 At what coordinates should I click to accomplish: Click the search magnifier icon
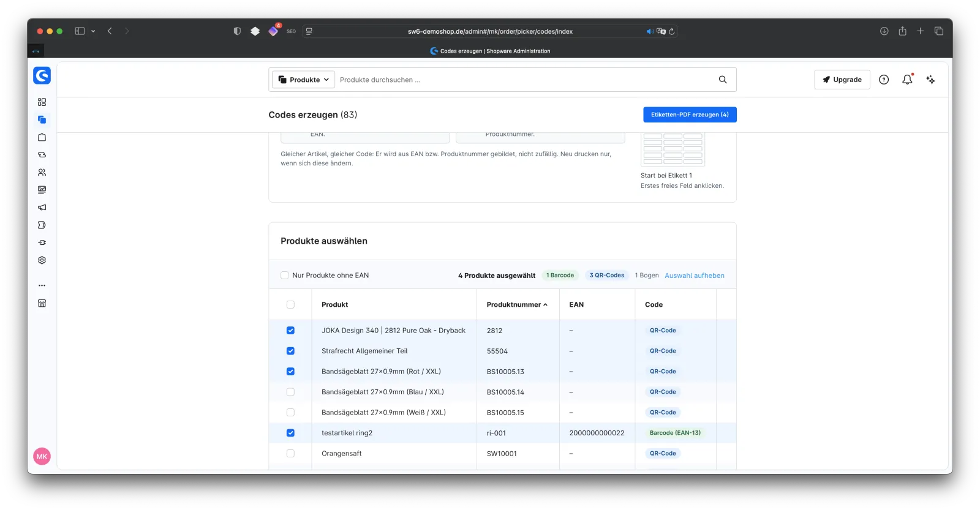click(x=723, y=80)
